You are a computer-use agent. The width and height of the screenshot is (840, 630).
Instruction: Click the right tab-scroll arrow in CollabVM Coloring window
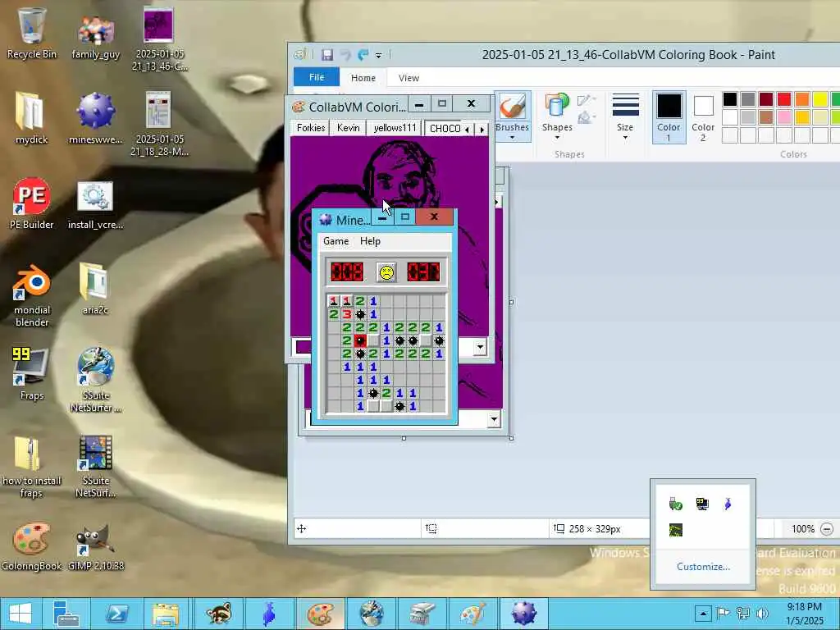(482, 129)
